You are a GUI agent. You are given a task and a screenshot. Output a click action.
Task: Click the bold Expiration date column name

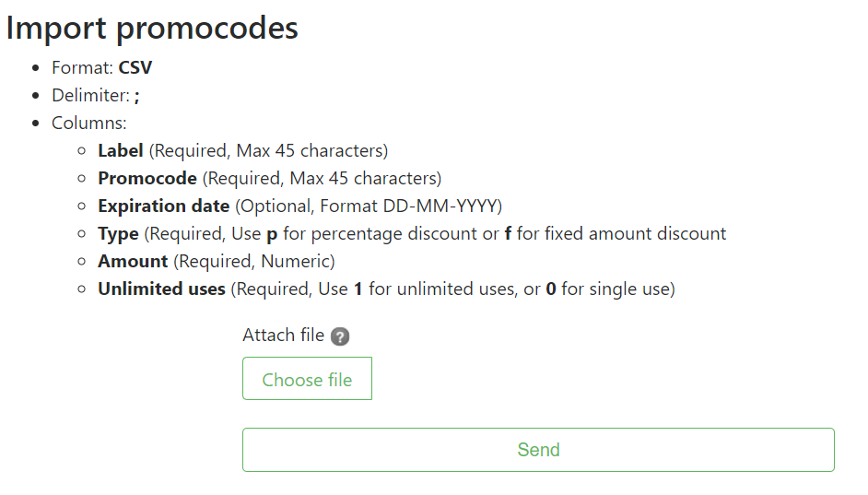pyautogui.click(x=164, y=206)
